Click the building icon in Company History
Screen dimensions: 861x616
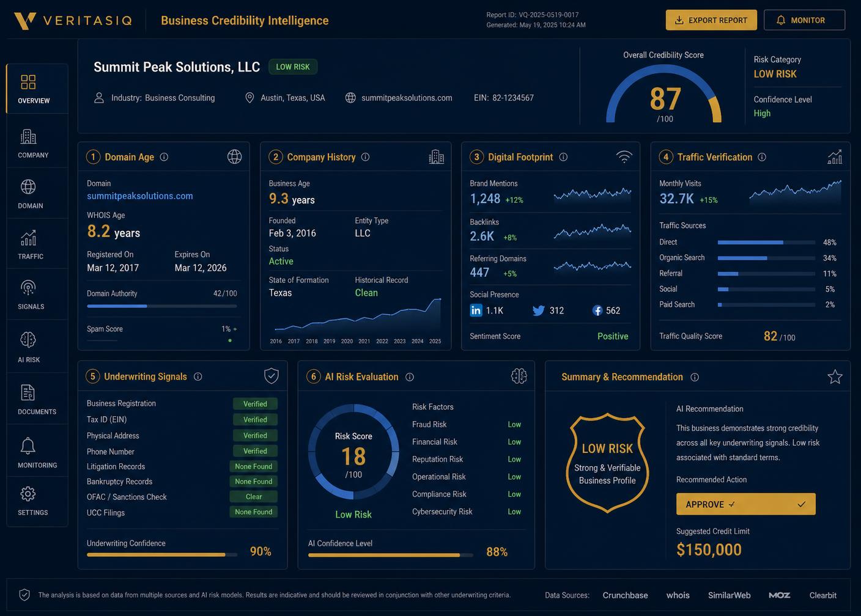coord(436,156)
